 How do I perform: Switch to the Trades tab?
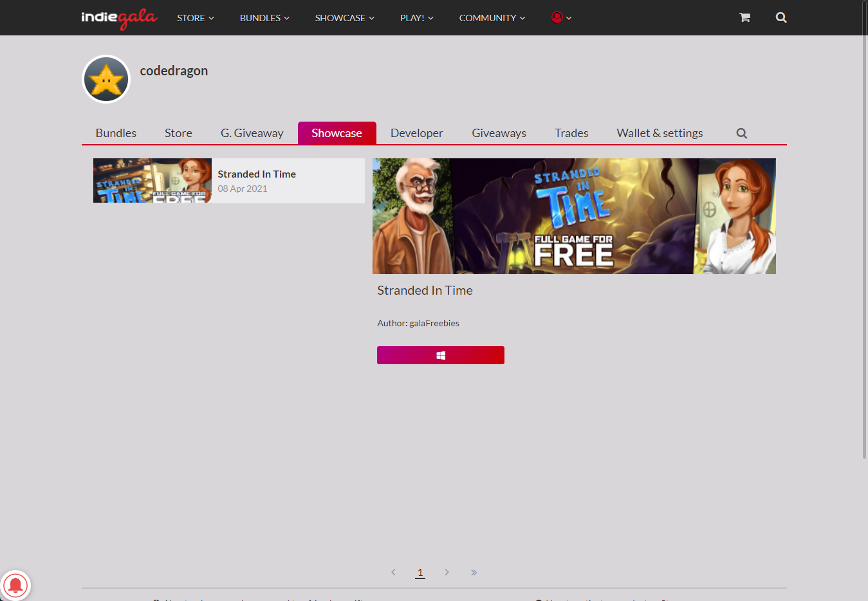571,133
